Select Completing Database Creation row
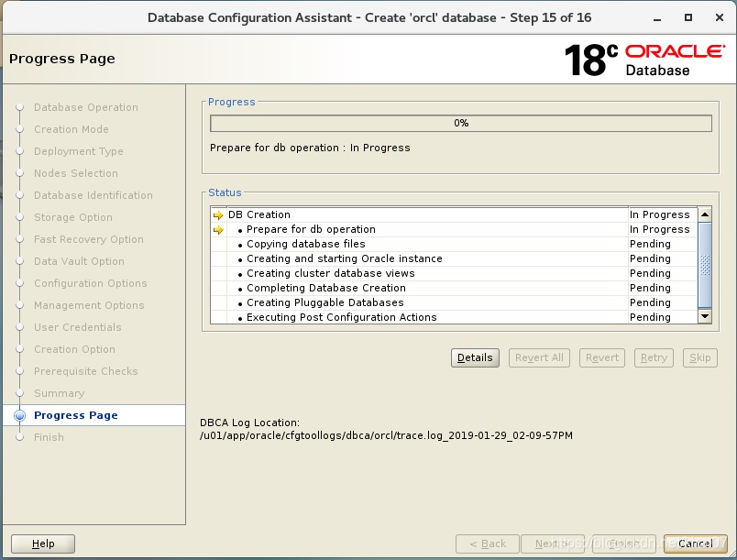Viewport: 737px width, 560px height. [x=454, y=288]
